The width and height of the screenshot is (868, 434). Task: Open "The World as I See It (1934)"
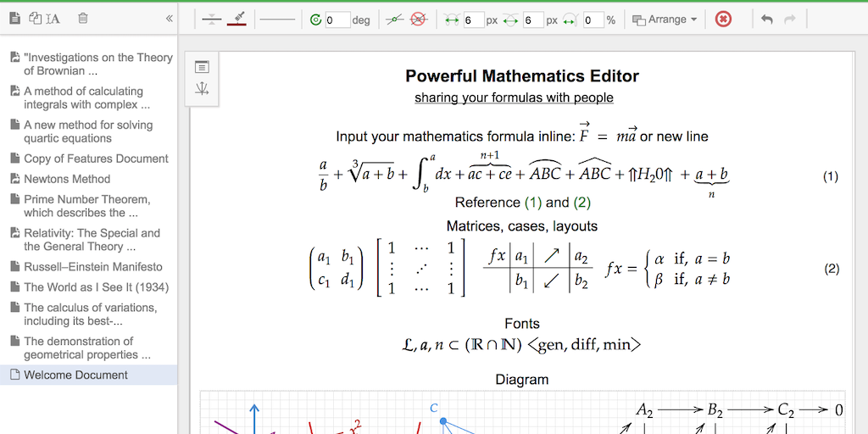pyautogui.click(x=97, y=287)
